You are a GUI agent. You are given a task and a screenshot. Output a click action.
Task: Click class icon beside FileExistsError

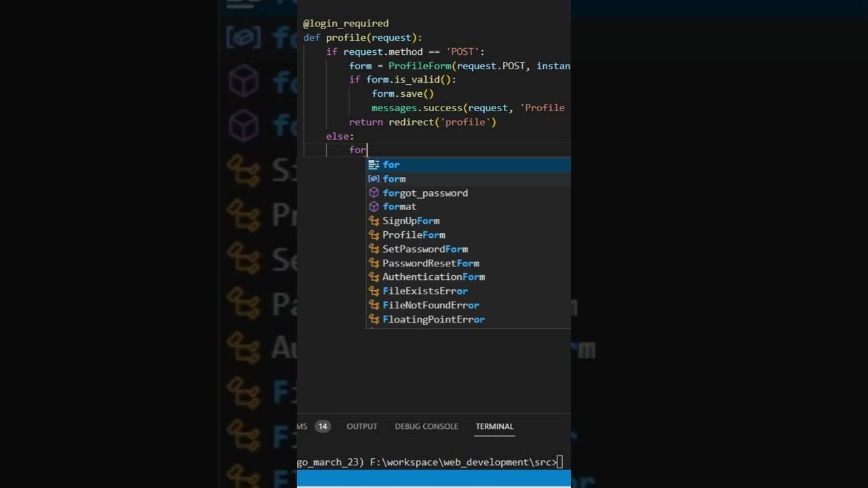(x=374, y=291)
